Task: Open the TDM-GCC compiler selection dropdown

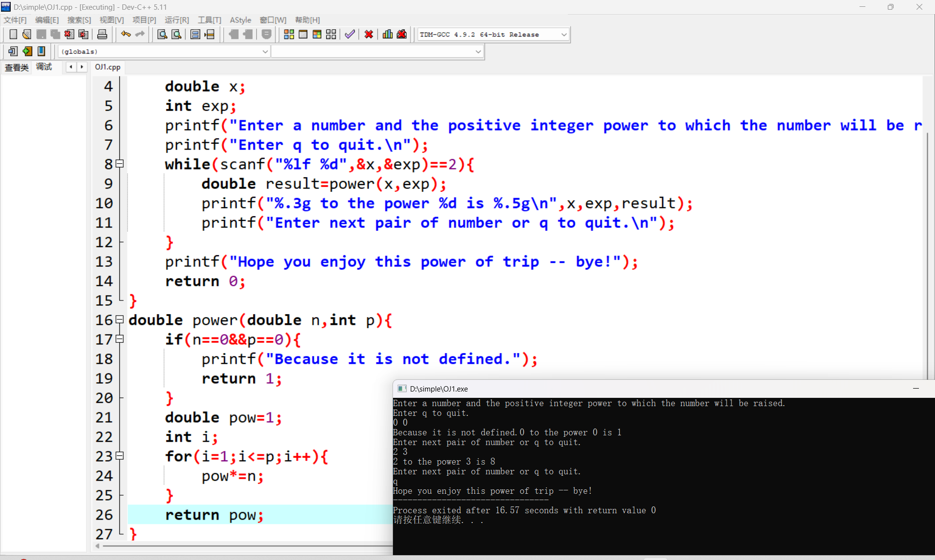Action: pos(563,35)
